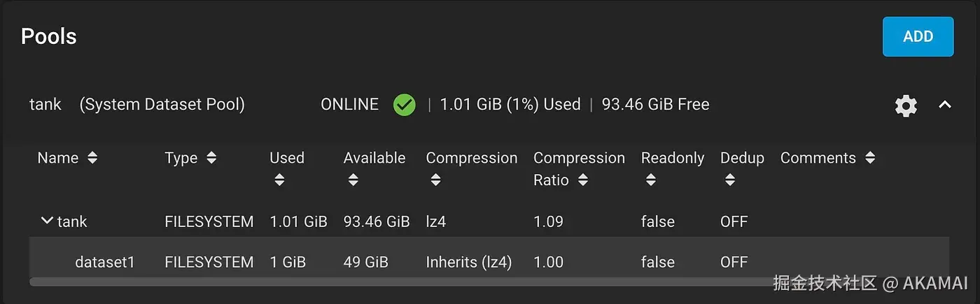Image resolution: width=980 pixels, height=304 pixels.
Task: Sort by Available column arrows
Action: tap(353, 180)
